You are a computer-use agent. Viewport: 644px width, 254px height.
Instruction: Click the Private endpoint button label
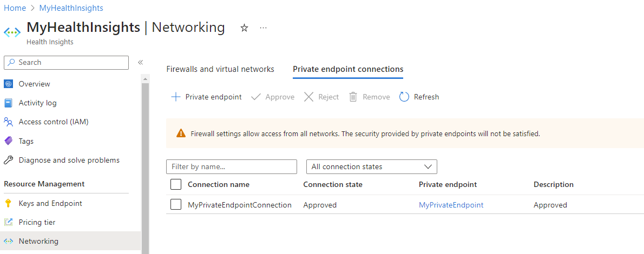(x=214, y=97)
